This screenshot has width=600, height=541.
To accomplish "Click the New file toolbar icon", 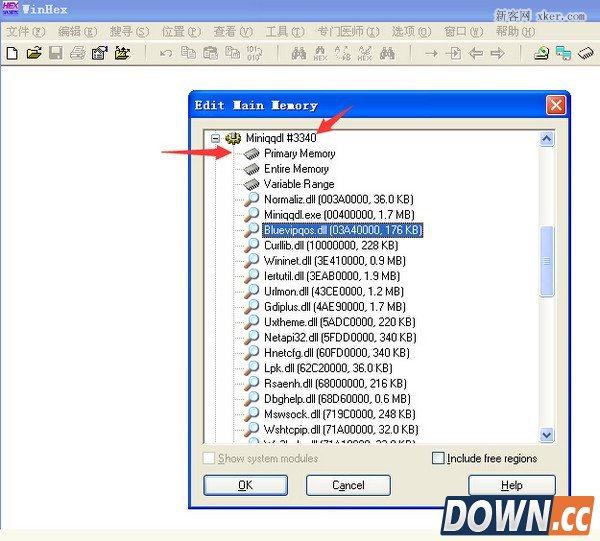I will 12,53.
